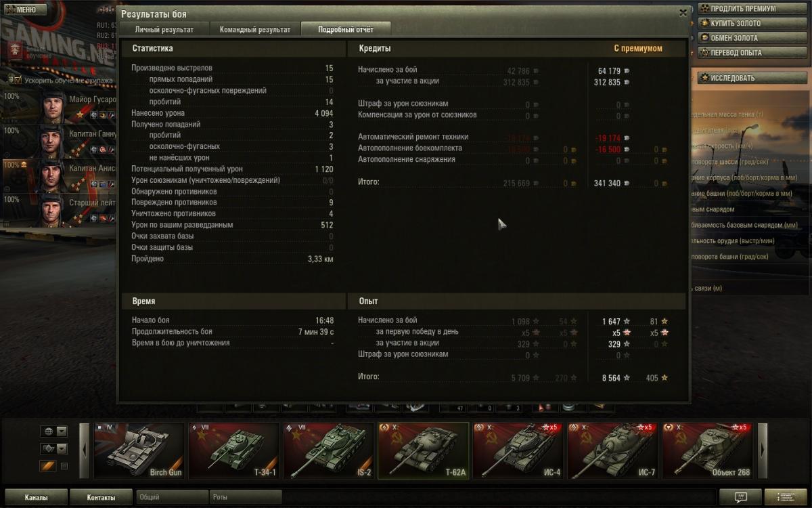Click the Статистика section header

pyautogui.click(x=152, y=49)
